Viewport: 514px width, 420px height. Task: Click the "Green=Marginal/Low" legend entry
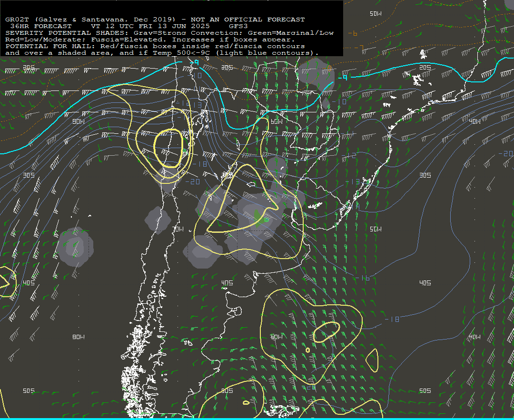[x=291, y=33]
